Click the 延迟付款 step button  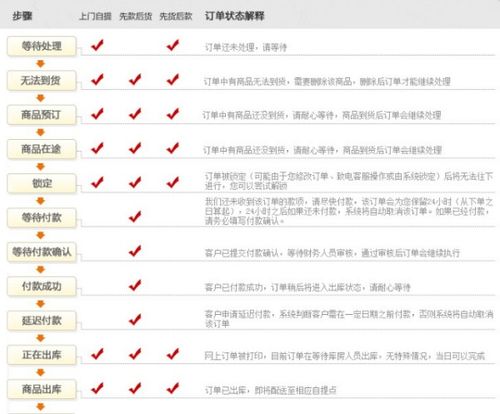tap(42, 320)
